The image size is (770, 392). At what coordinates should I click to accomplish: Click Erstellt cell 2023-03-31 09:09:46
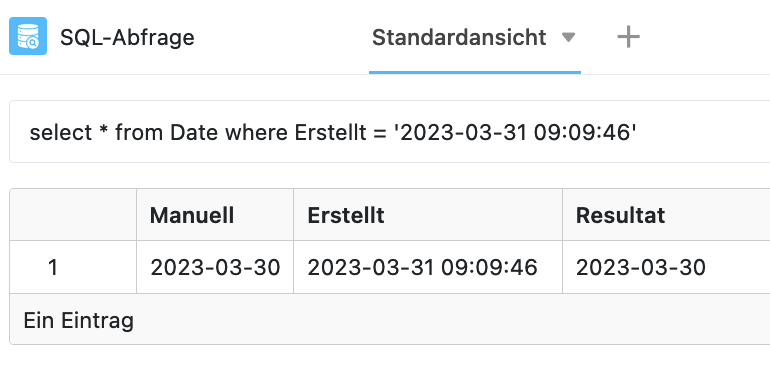tap(422, 268)
